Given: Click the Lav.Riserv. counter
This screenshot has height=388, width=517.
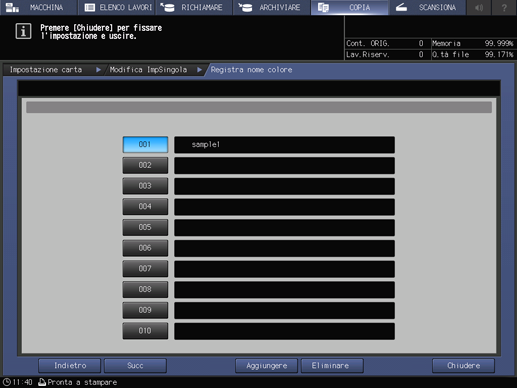Looking at the screenshot, I should pyautogui.click(x=385, y=55).
